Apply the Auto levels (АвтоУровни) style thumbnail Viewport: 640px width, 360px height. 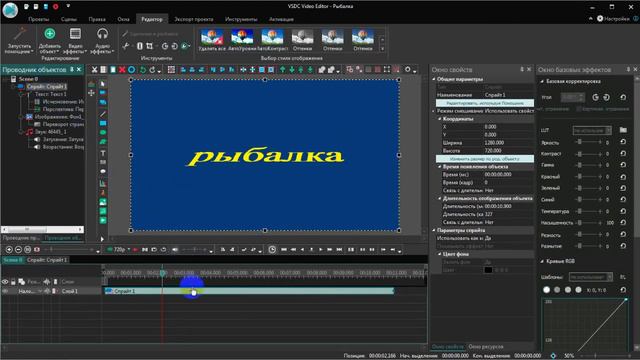click(x=242, y=40)
